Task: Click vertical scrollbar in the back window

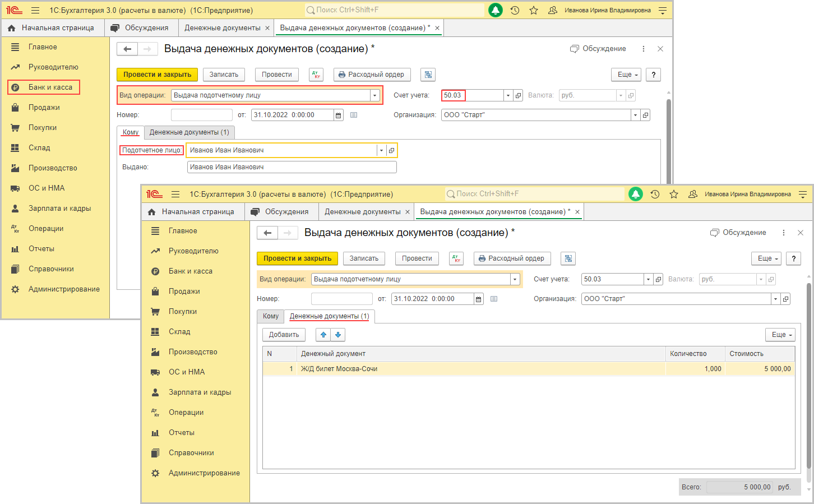Action: [x=668, y=140]
